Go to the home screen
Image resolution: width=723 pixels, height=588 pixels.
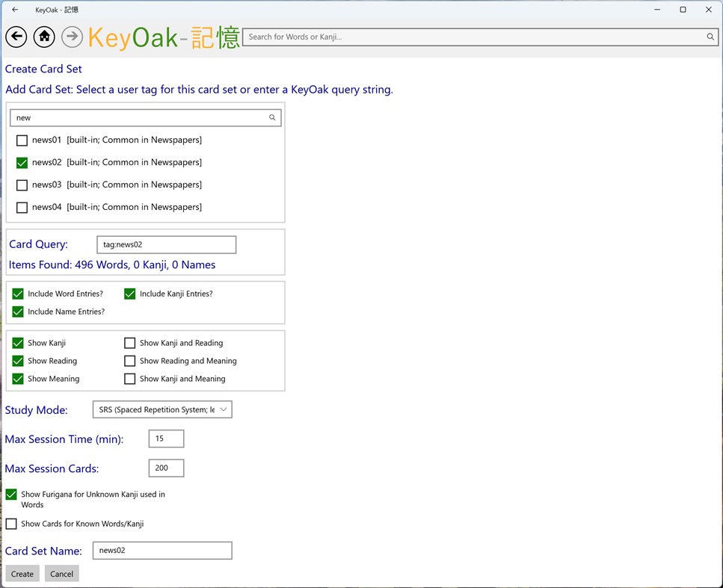pyautogui.click(x=44, y=37)
